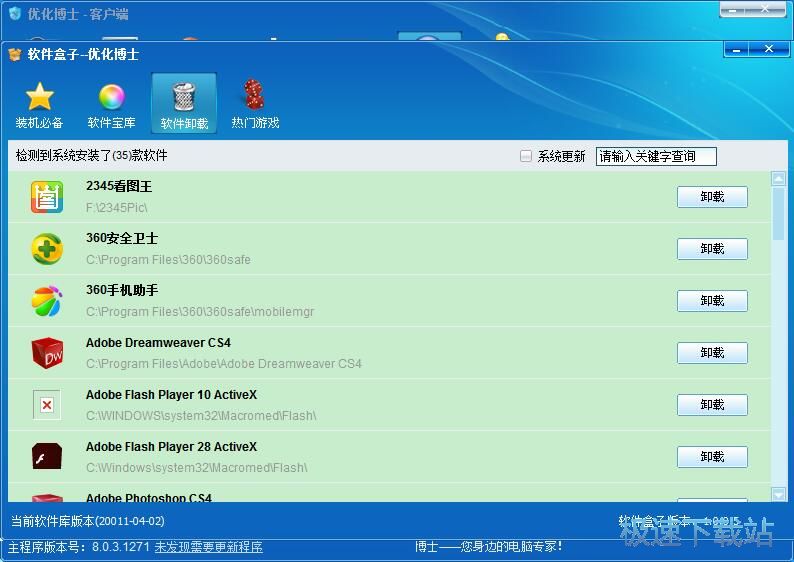Click the Flash Player 28 ActiveX icon

click(47, 457)
